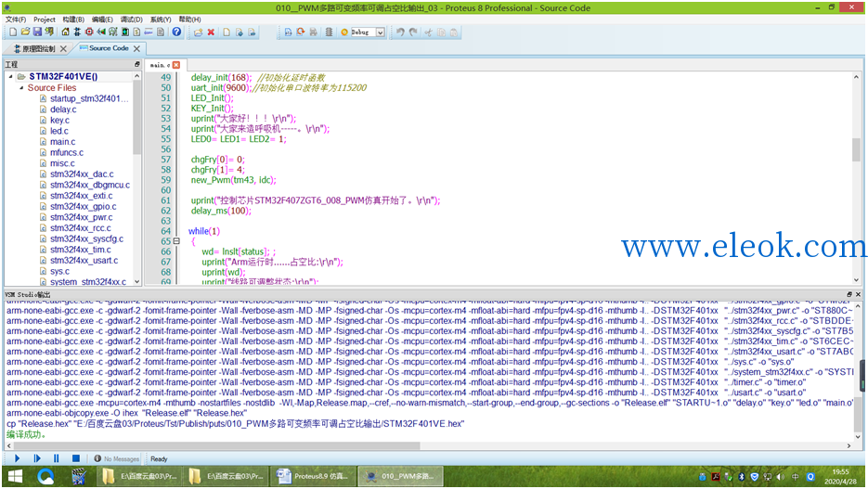This screenshot has width=868, height=489.
Task: Open the Proteus8.9 taskbar window
Action: [x=313, y=476]
